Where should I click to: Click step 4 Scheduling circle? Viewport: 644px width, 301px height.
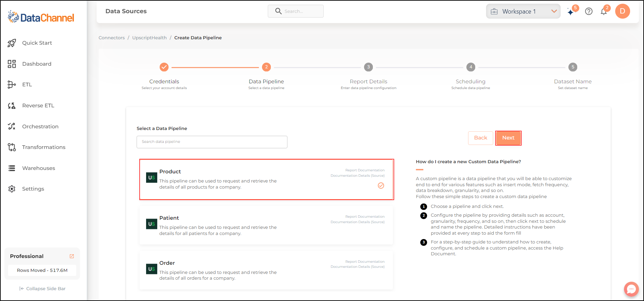point(471,67)
